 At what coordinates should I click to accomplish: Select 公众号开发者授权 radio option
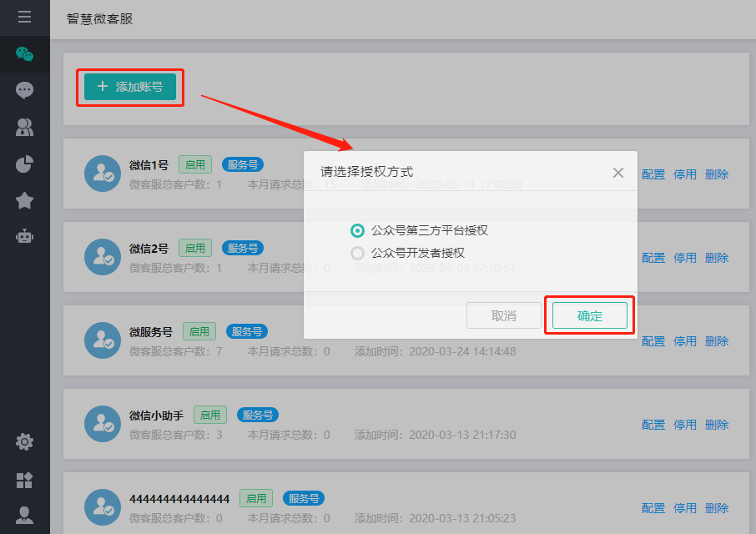pyautogui.click(x=358, y=253)
